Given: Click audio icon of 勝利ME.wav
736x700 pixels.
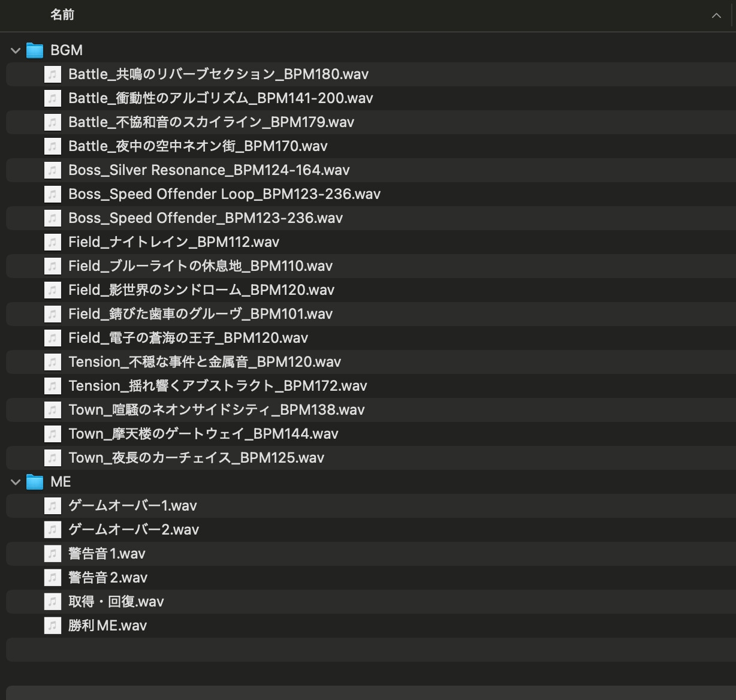Looking at the screenshot, I should coord(53,626).
